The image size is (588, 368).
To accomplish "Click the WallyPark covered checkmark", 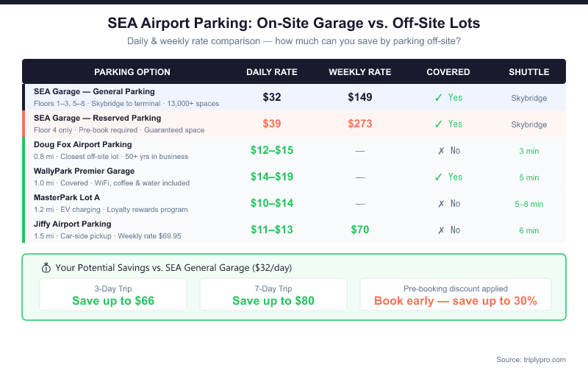I will [x=438, y=177].
